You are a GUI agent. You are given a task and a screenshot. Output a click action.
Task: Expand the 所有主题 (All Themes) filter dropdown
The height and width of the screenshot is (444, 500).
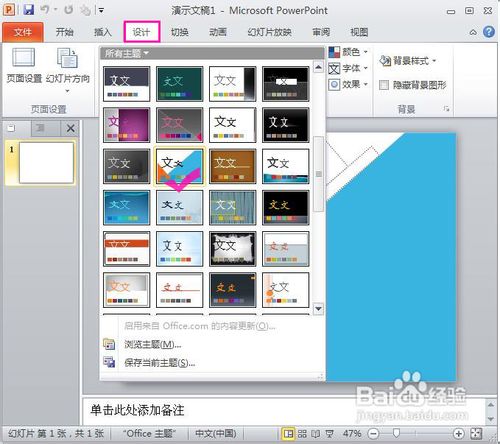[127, 53]
